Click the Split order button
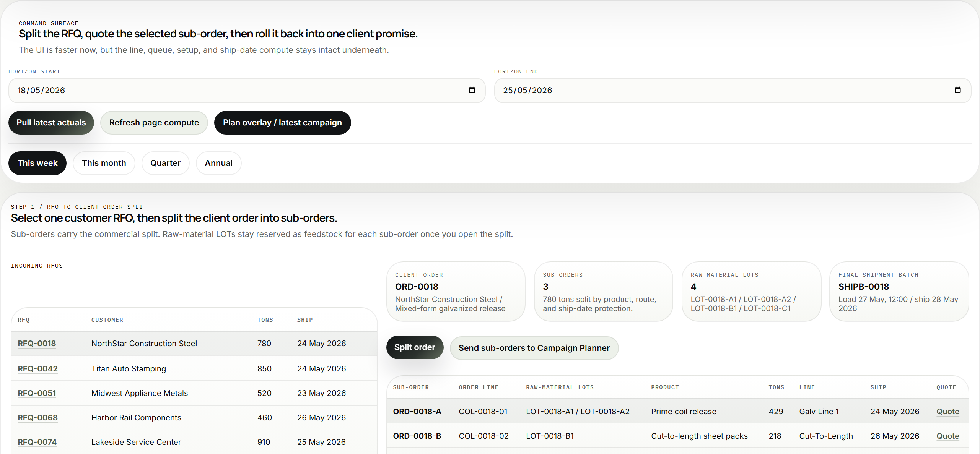 pyautogui.click(x=415, y=347)
